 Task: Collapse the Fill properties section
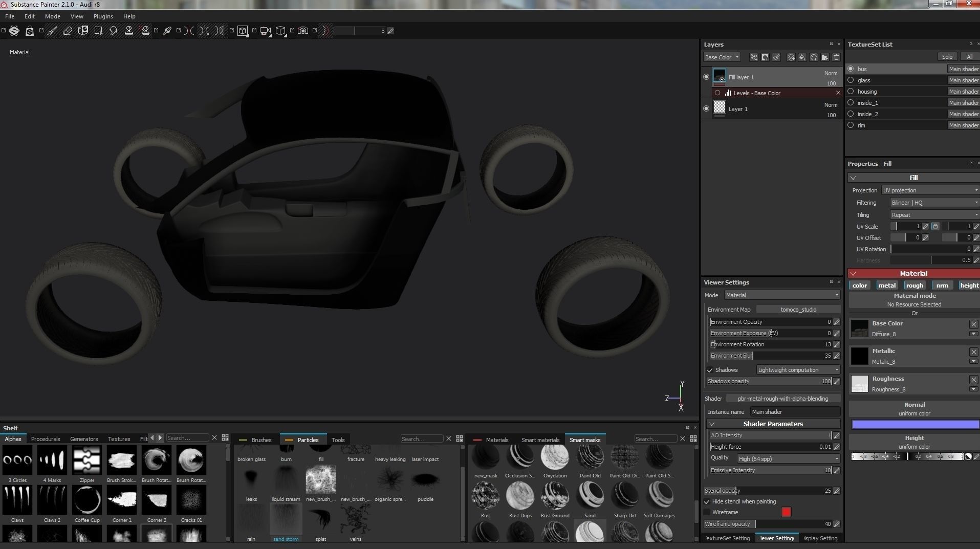pos(853,178)
